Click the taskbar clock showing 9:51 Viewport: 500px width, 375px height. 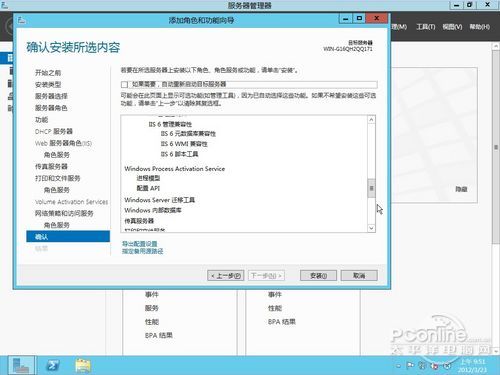(473, 365)
